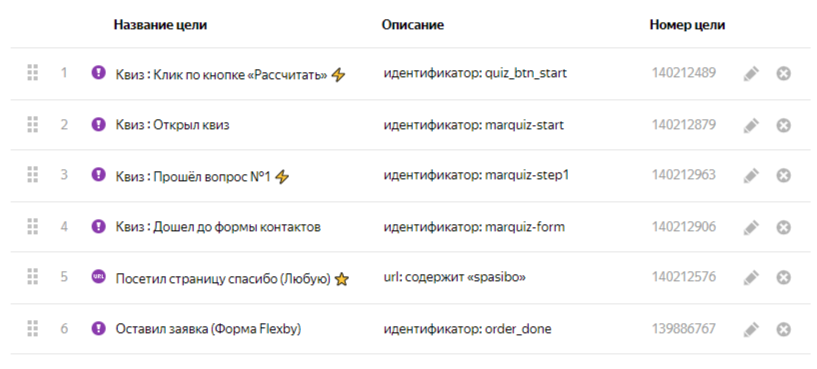Viewport: 817px width, 369px height.
Task: Open the goal «Квиз : Открыл квиз»
Action: (x=172, y=125)
